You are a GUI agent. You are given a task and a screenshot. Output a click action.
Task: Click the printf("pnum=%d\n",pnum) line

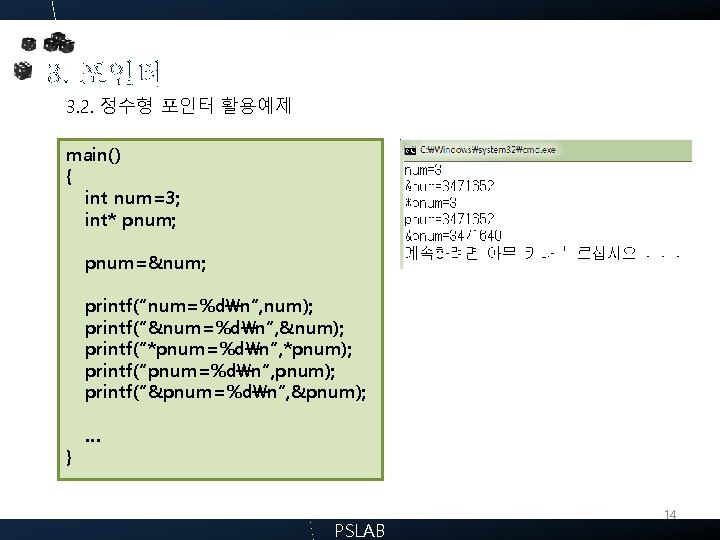[x=210, y=371]
